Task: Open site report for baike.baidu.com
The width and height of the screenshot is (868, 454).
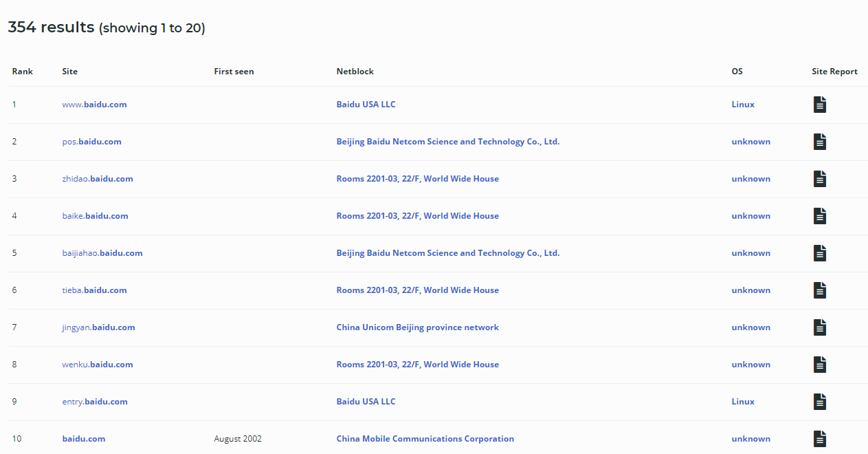Action: (x=820, y=216)
